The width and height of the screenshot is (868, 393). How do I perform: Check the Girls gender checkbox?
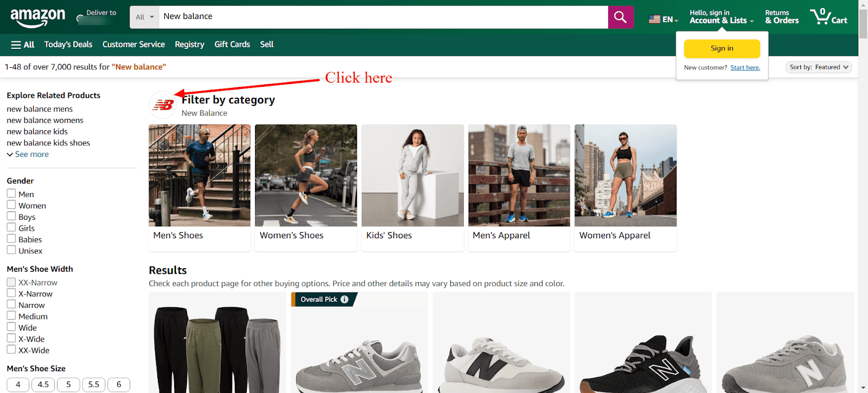[x=11, y=227]
